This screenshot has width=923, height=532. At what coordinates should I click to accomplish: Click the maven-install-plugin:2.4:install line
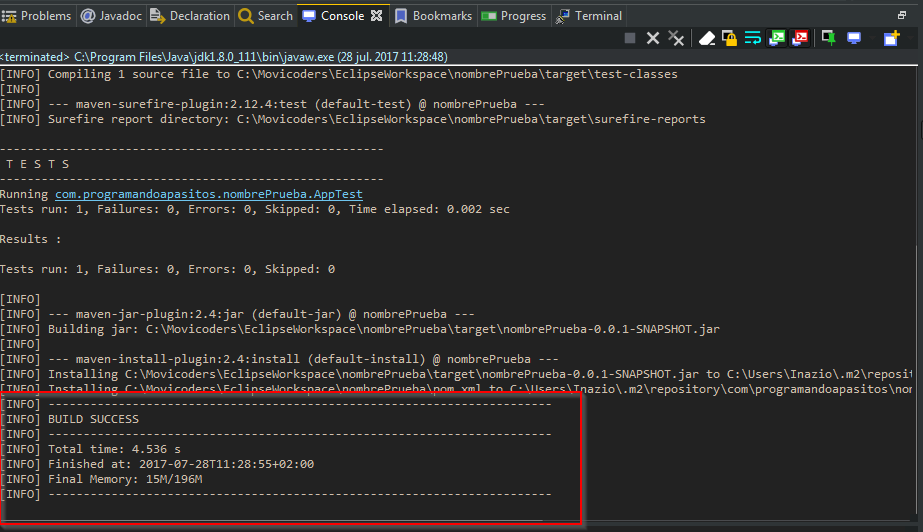280,359
